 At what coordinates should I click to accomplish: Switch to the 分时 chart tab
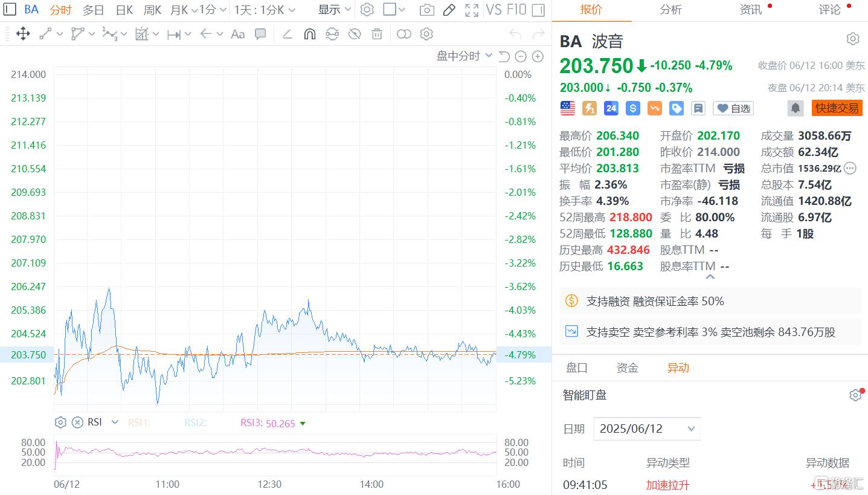(x=60, y=10)
